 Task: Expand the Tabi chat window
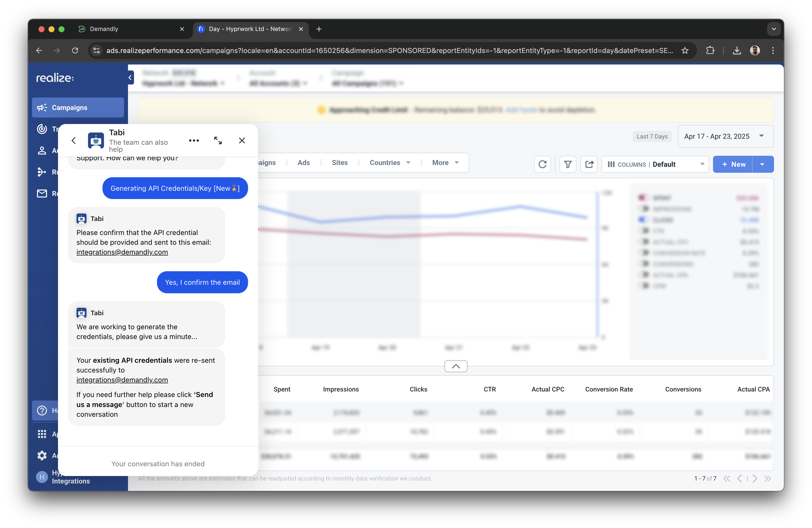218,140
